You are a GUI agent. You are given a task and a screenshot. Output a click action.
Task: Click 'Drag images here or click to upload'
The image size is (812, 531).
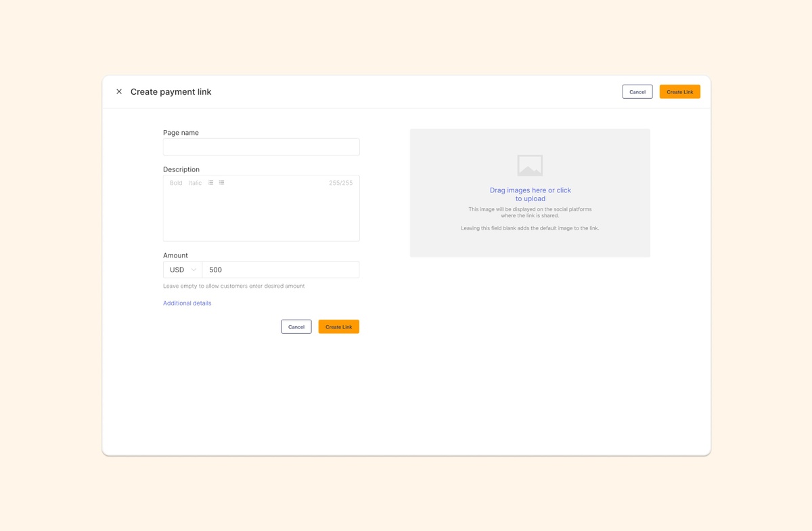click(x=531, y=194)
